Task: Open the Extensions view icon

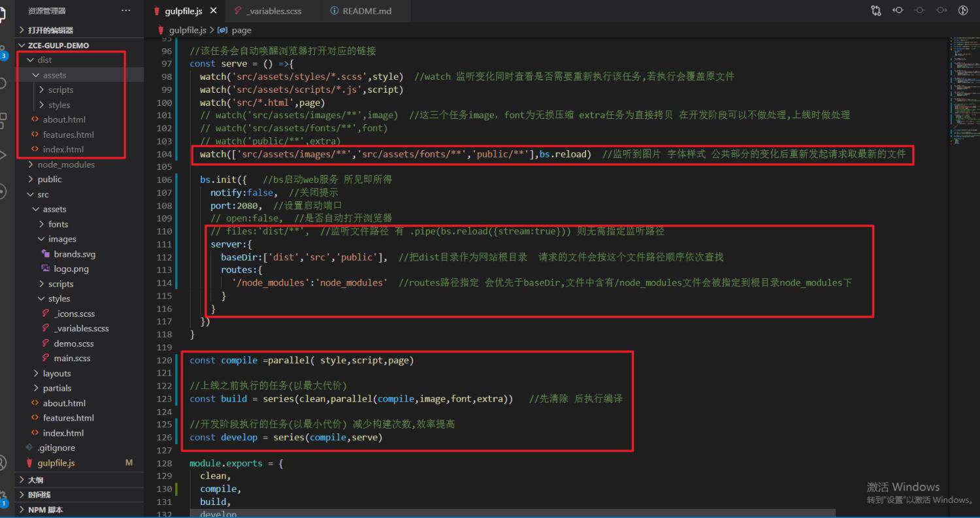Action: 3,120
